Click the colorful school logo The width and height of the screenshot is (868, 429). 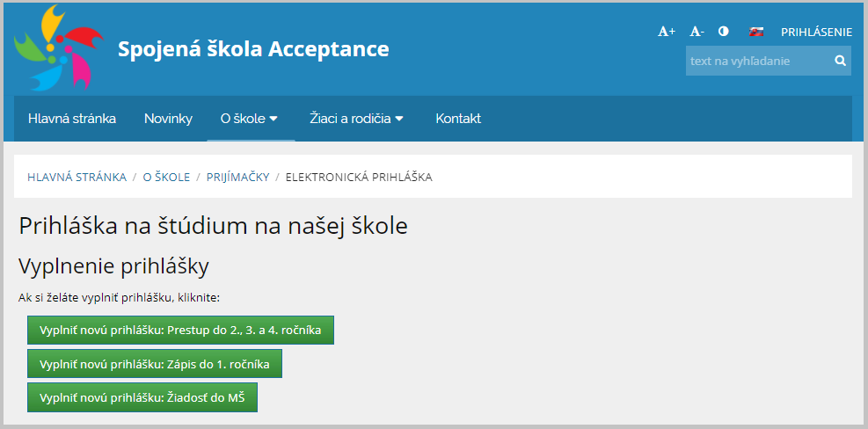tap(59, 48)
